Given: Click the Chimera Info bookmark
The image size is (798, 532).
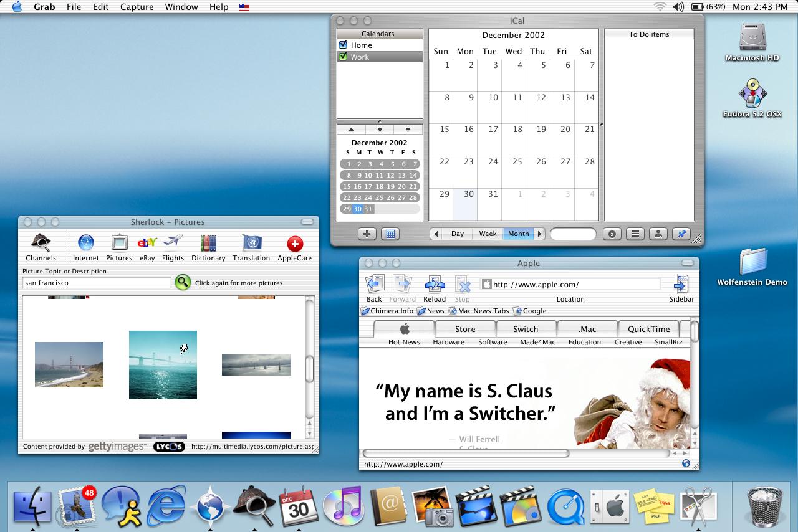Looking at the screenshot, I should tap(387, 311).
